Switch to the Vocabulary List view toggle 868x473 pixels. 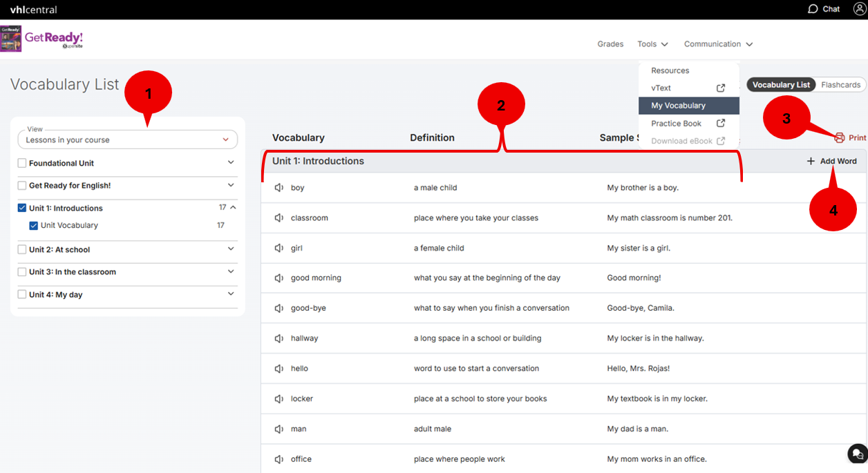point(781,85)
